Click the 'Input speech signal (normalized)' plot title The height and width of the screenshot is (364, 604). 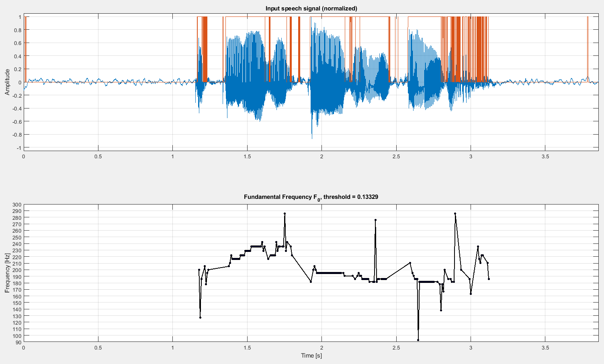311,8
